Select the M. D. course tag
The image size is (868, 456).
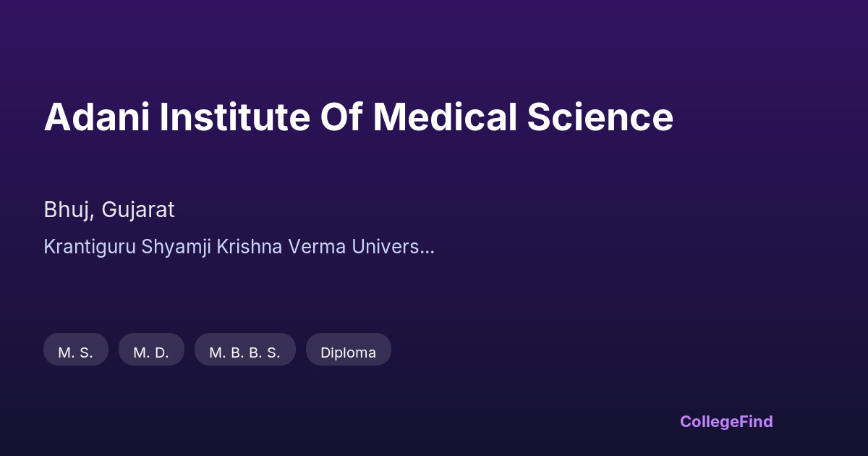click(151, 352)
